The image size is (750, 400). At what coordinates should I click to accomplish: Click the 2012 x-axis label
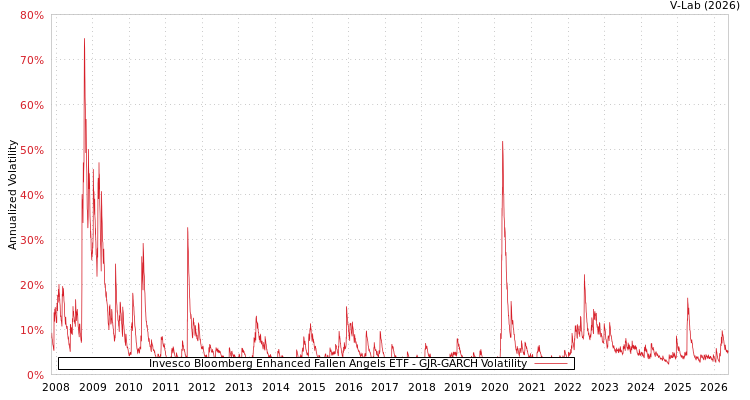tap(202, 387)
